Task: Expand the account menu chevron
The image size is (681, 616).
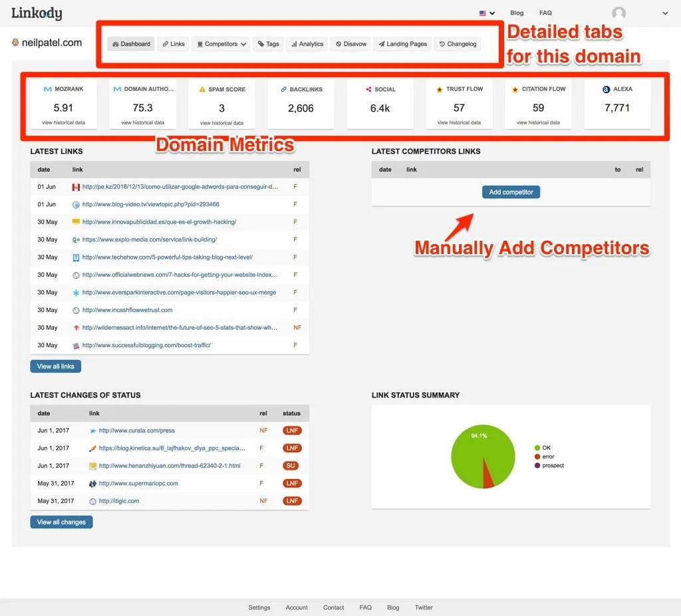Action: click(x=665, y=13)
